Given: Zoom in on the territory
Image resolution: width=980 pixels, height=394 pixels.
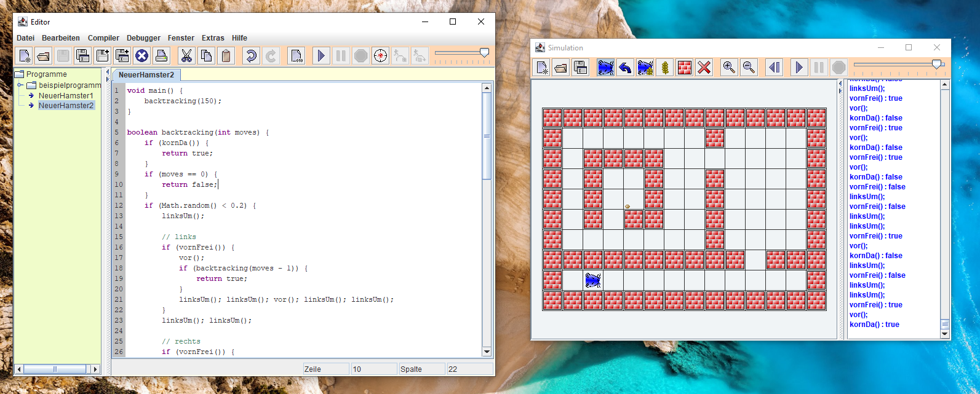Looking at the screenshot, I should pyautogui.click(x=729, y=67).
